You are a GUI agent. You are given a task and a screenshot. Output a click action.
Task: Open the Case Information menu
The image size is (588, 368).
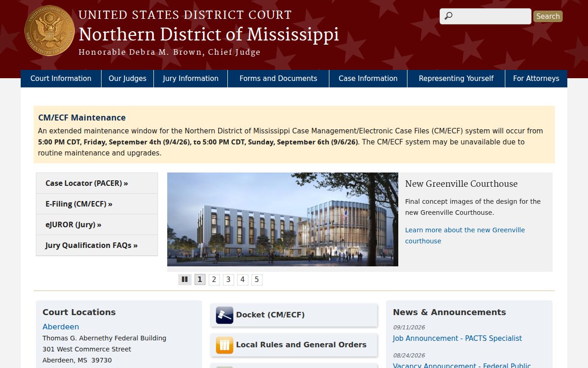[368, 79]
